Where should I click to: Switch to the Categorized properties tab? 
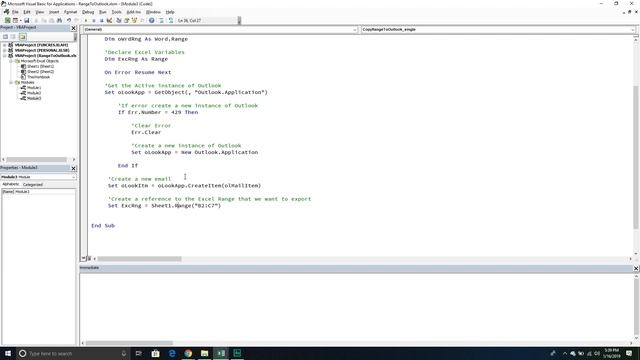coord(33,184)
